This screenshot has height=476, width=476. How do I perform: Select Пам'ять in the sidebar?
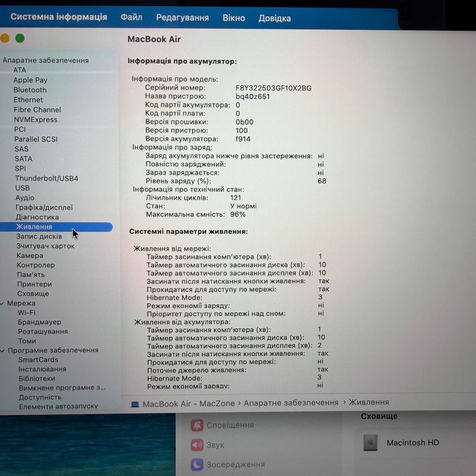[x=31, y=275]
